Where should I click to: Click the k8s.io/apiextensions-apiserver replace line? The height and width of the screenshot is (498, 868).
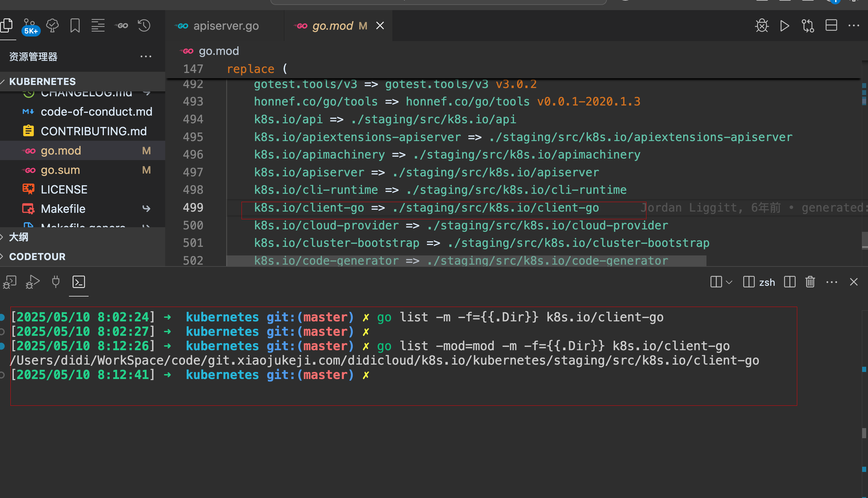pyautogui.click(x=523, y=137)
